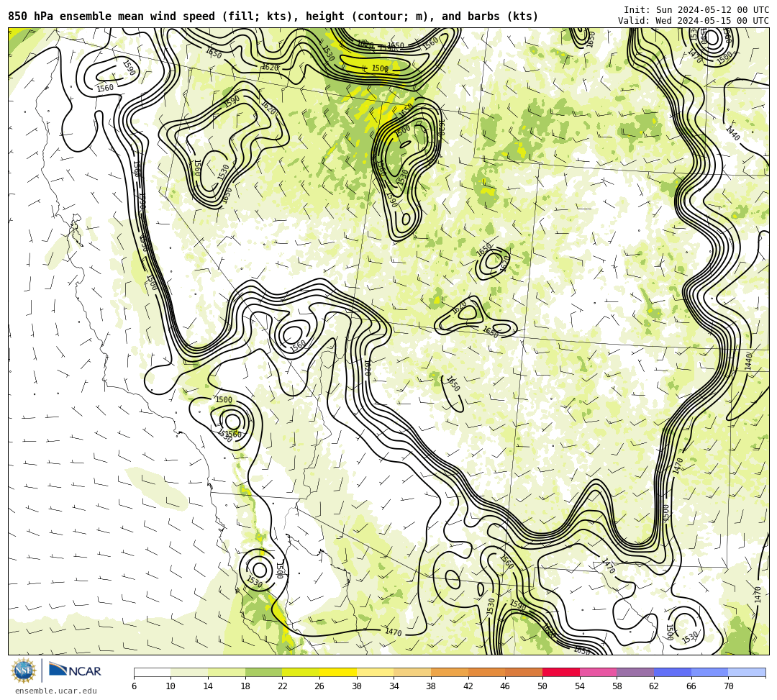The image size is (777, 700).
Task: Pick the yellow-green 22–26 kts colorbar segment
Action: click(301, 672)
